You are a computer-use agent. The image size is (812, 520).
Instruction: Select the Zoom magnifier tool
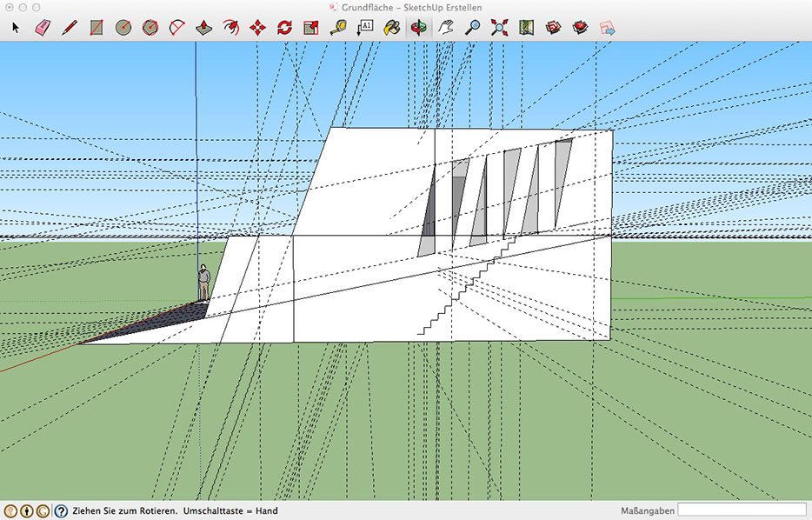click(472, 27)
